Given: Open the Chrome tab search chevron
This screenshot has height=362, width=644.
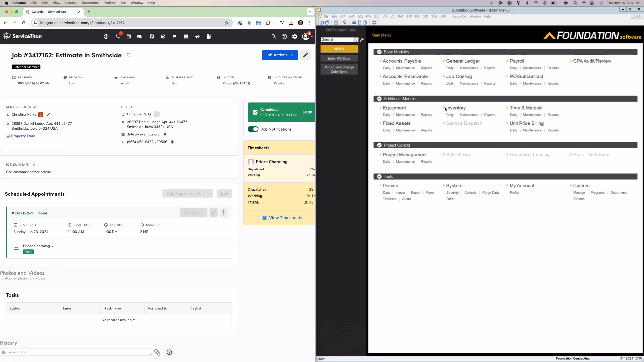Looking at the screenshot, I should point(310,12).
